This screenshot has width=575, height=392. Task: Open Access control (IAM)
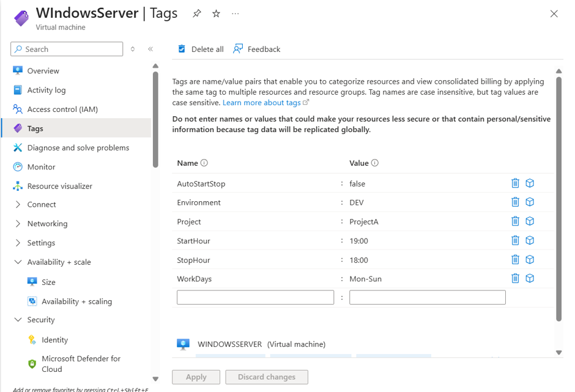[62, 109]
